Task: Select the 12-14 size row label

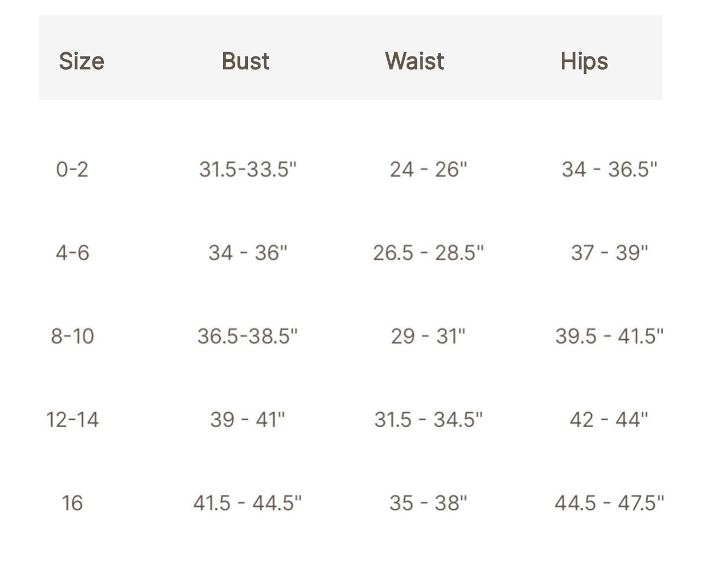Action: tap(72, 420)
